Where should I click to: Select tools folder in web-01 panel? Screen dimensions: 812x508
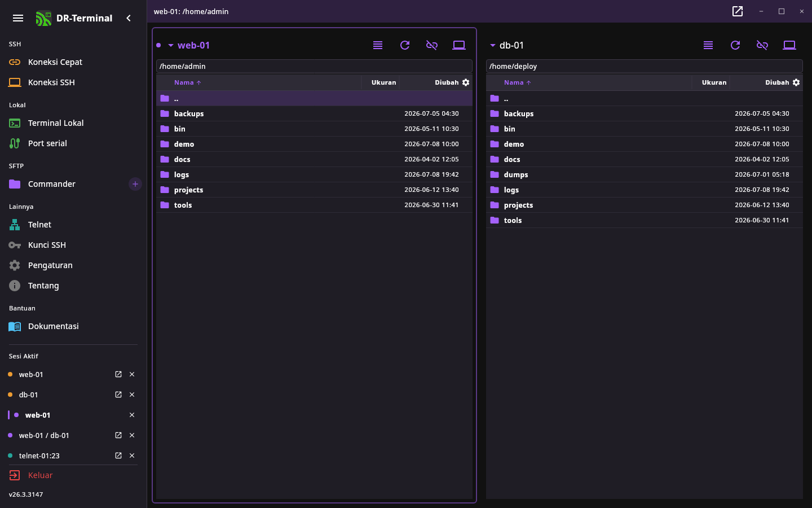pos(314,205)
